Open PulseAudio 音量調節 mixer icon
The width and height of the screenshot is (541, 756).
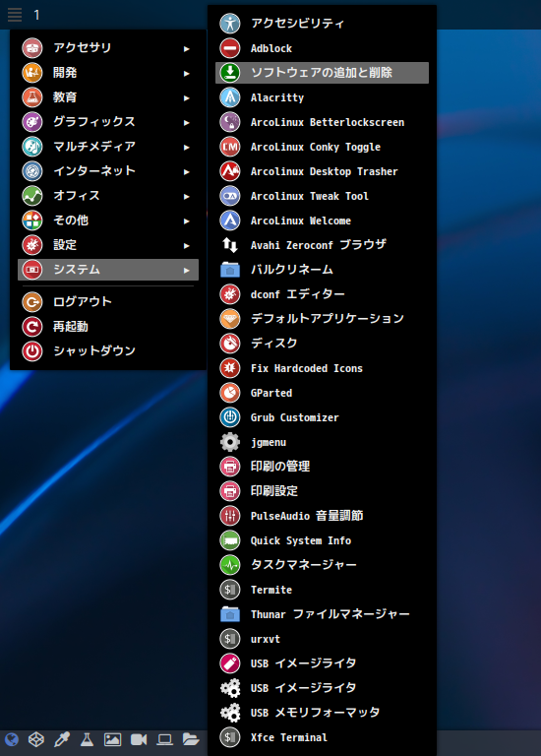point(230,516)
